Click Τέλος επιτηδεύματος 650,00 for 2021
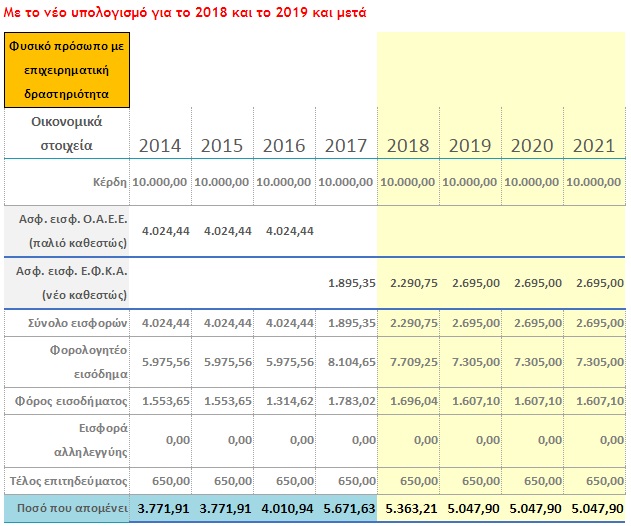Image resolution: width=631 pixels, height=526 pixels. 605,481
